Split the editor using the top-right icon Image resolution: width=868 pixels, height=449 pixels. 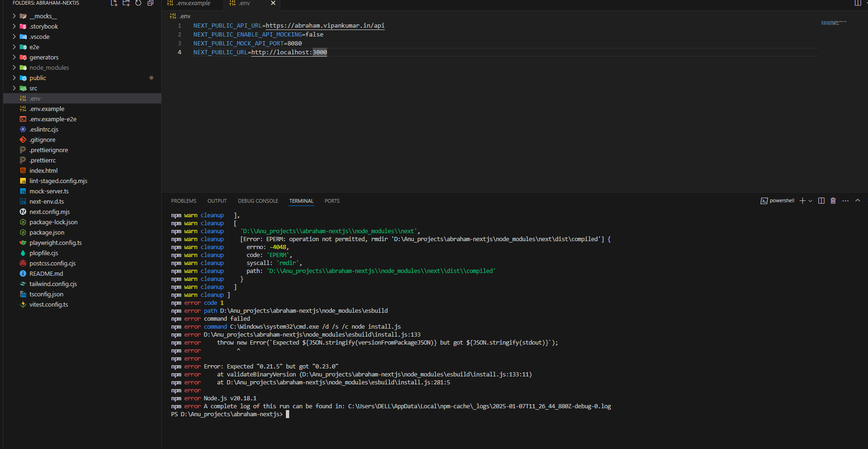pyautogui.click(x=858, y=3)
